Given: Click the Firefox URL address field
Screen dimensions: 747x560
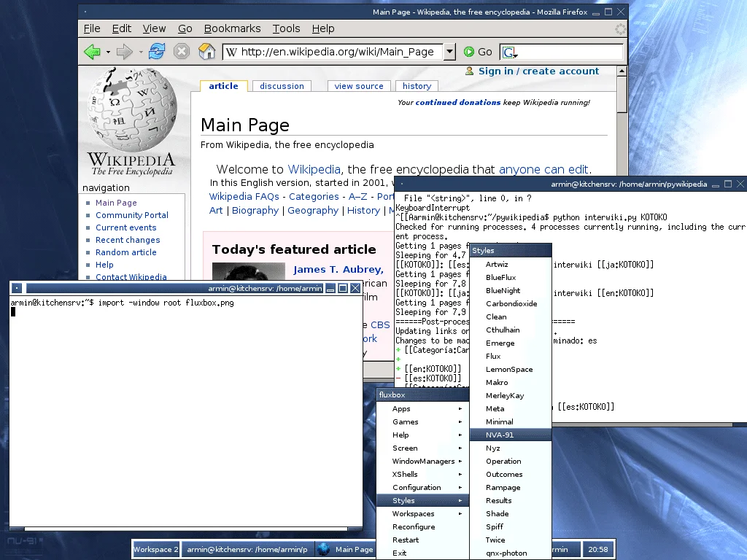Looking at the screenshot, I should (x=336, y=52).
